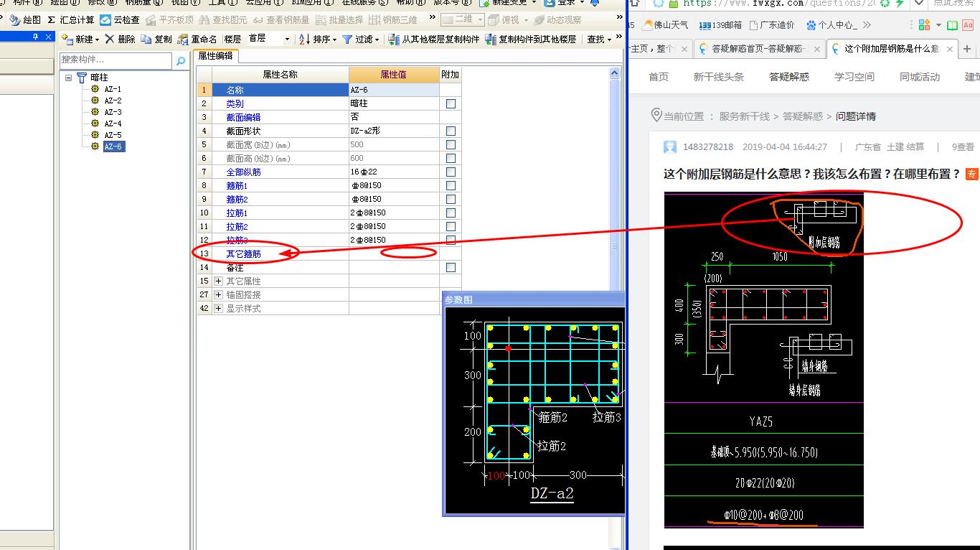Click the 服务新干线 breadcrumb link
980x550 pixels.
coord(745,116)
